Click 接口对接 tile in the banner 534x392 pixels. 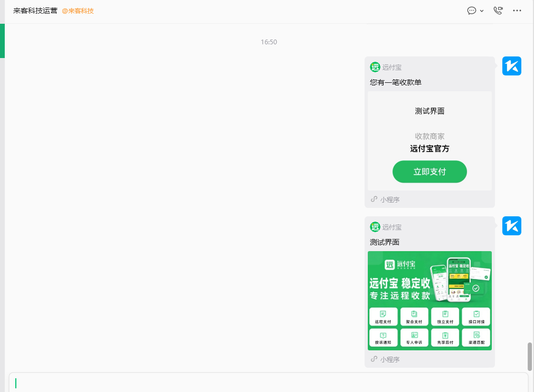coord(476,317)
